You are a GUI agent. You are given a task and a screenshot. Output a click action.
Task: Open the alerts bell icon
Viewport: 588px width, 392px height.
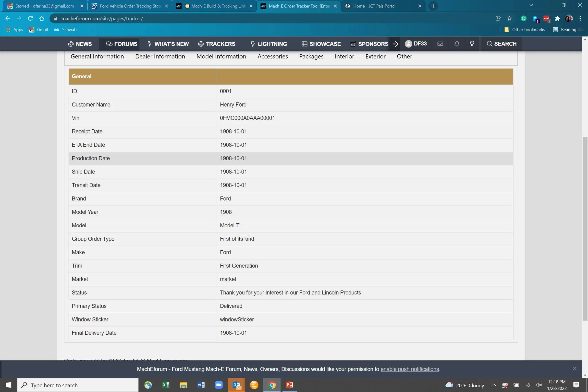pos(457,44)
